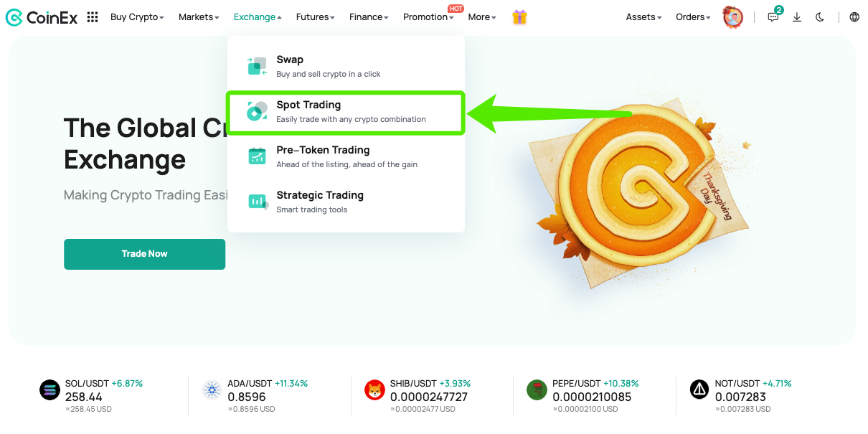Expand the Markets dropdown
The image size is (868, 434).
199,17
